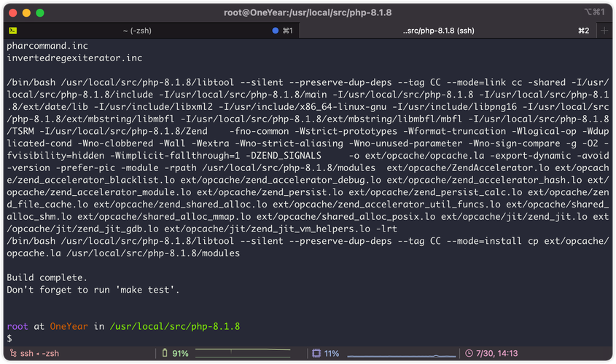The height and width of the screenshot is (364, 616).
Task: Click the CPU chip icon in status bar
Action: (316, 353)
